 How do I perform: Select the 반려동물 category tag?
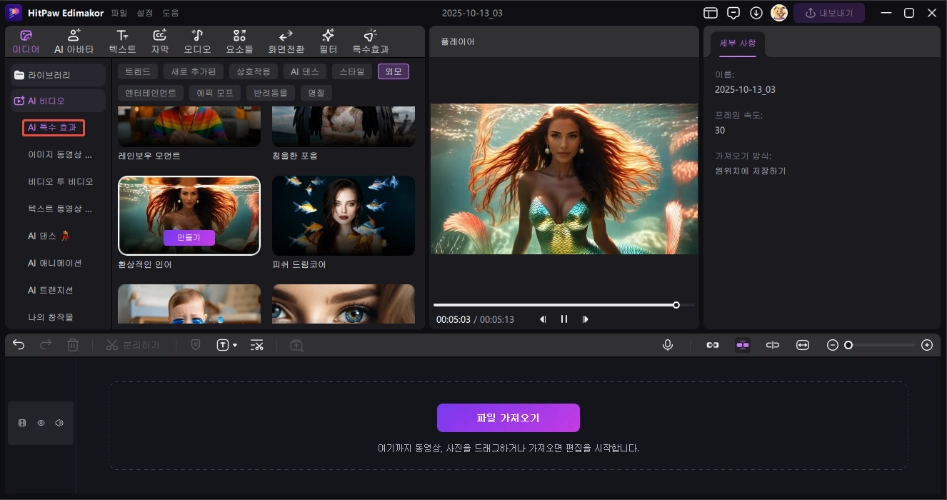coord(270,92)
